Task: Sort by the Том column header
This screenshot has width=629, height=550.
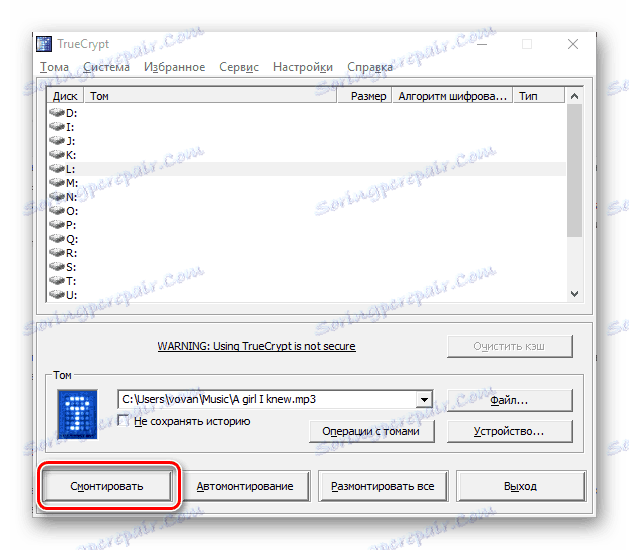Action: (210, 96)
